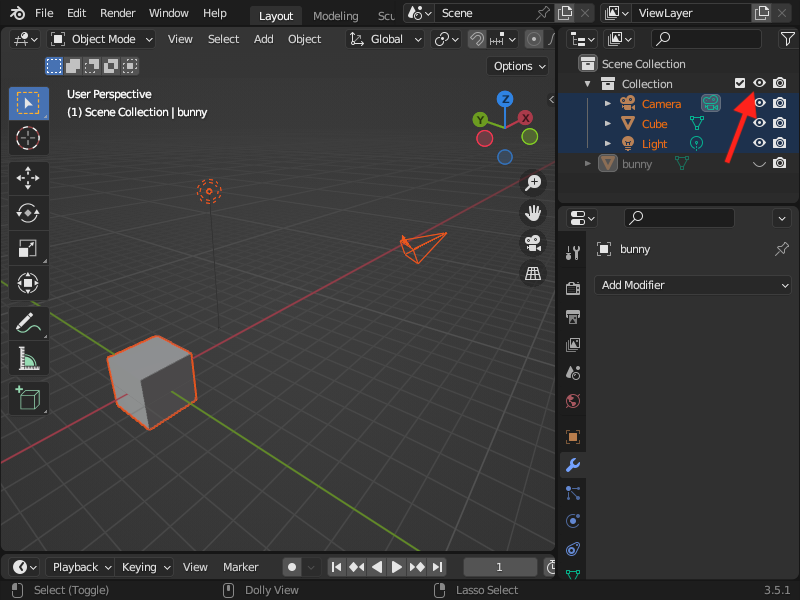Screen dimensions: 800x600
Task: Click the hand pan-view icon
Action: [x=533, y=213]
